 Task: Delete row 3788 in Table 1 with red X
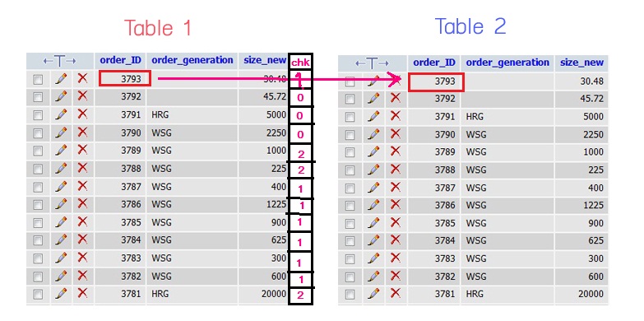(x=82, y=168)
